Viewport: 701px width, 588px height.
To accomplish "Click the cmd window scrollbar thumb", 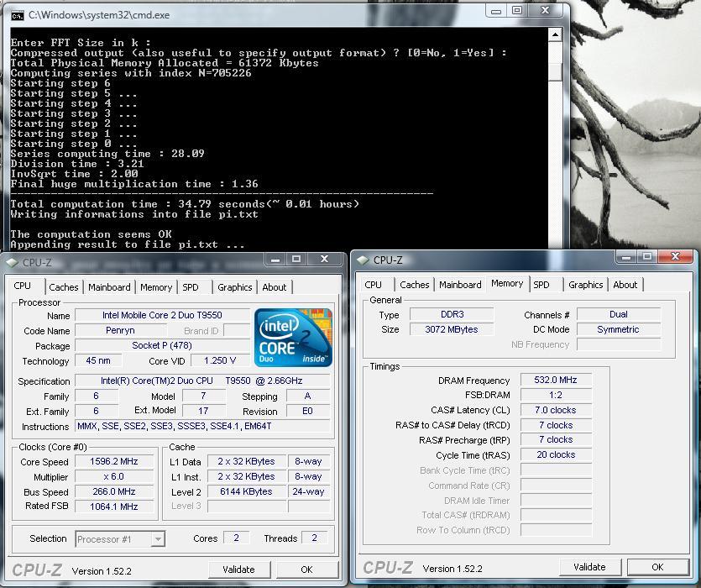I will tap(555, 72).
